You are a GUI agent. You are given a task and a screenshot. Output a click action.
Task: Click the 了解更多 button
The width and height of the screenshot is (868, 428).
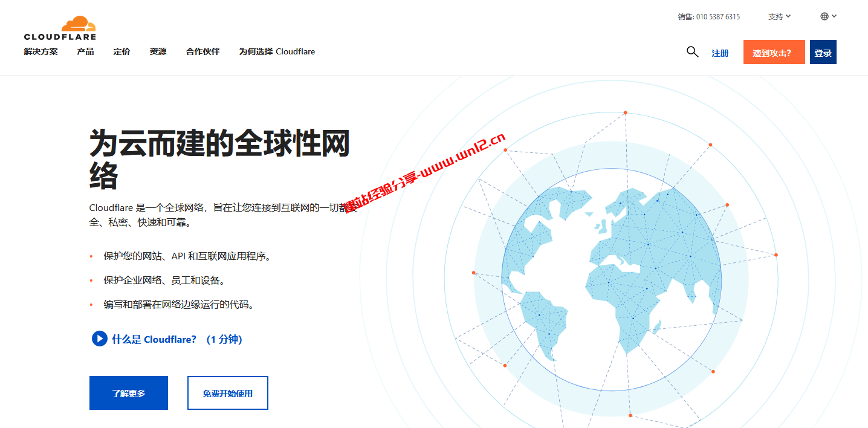point(128,392)
